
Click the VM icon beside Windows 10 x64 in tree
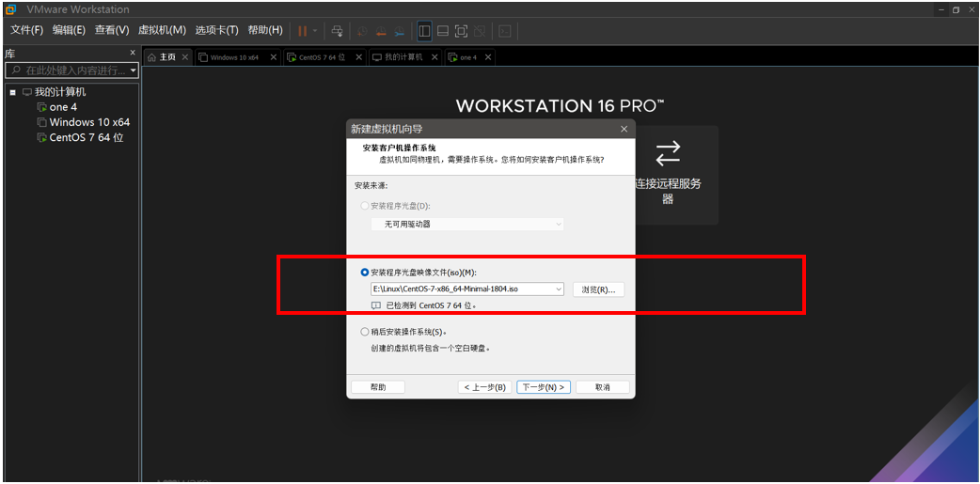pyautogui.click(x=42, y=122)
